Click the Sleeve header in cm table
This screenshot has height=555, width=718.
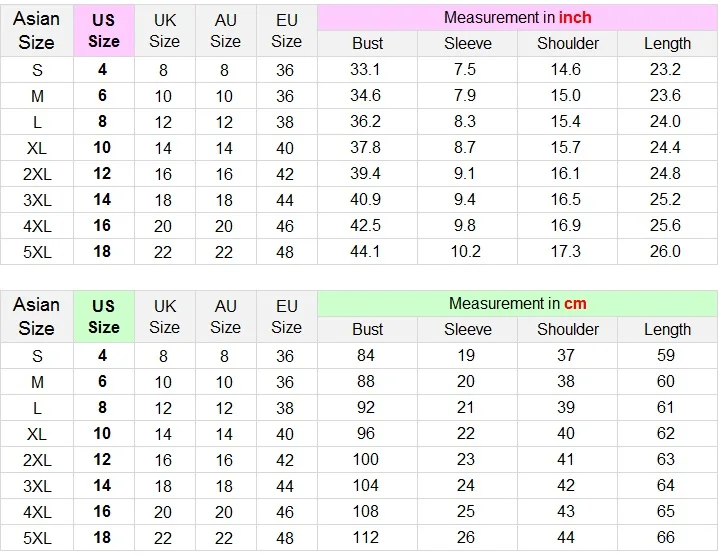468,329
